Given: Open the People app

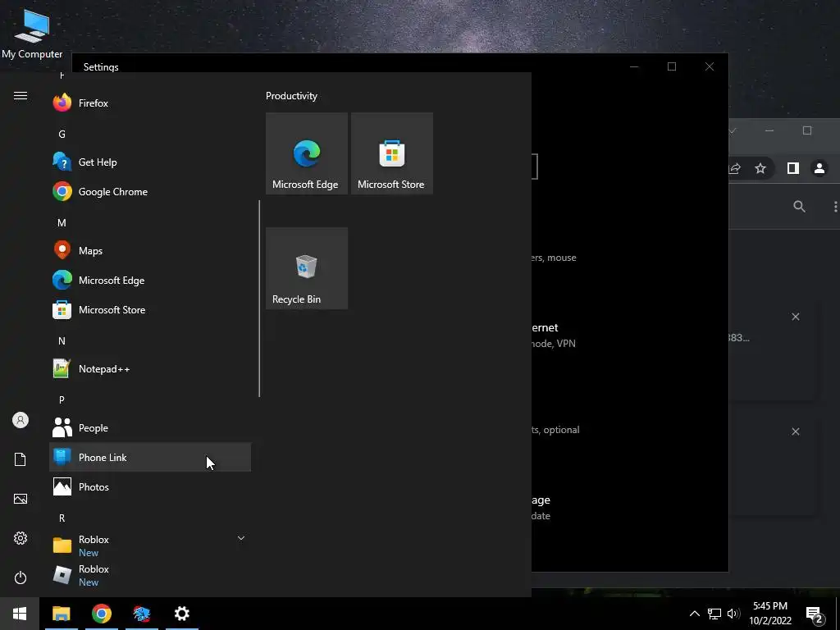Looking at the screenshot, I should point(150,427).
